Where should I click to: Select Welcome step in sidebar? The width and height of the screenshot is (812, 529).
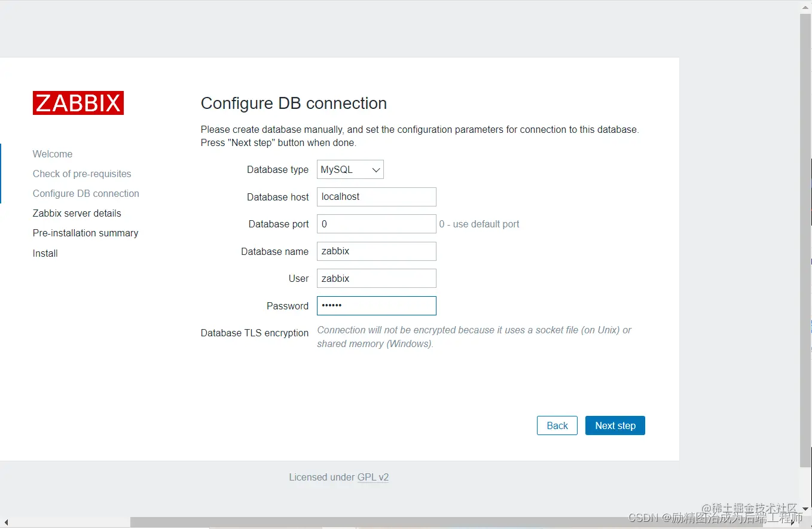[53, 154]
